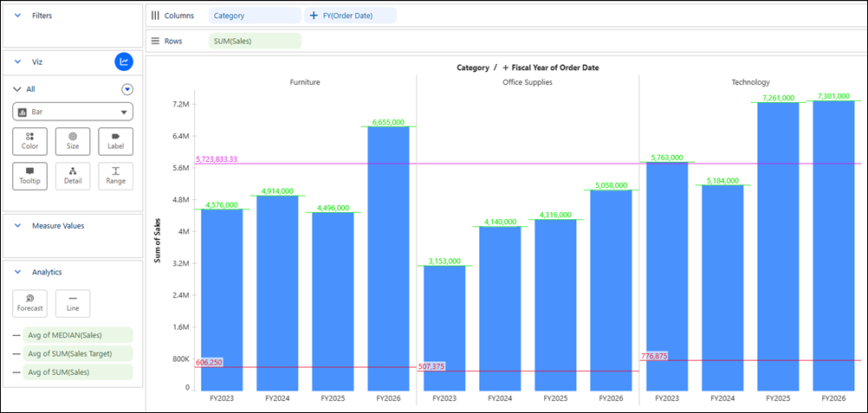Click the 800K axis tick label
The image size is (868, 413).
181,359
